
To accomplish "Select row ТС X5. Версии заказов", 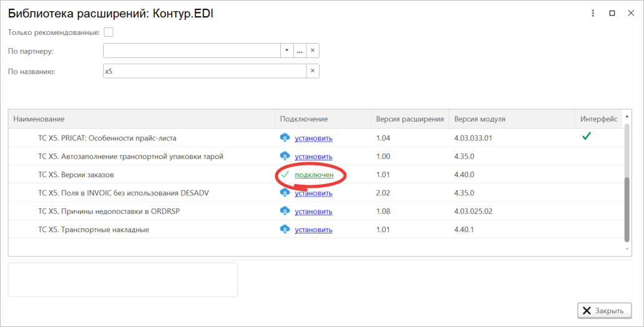I will click(315, 175).
